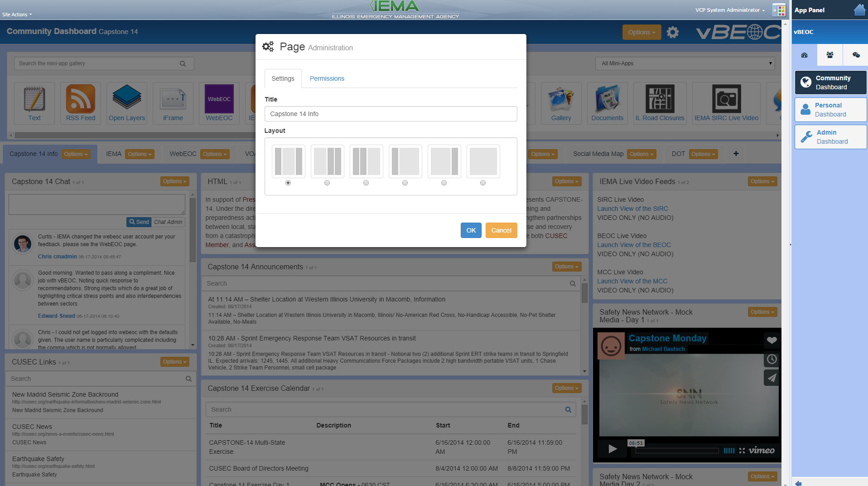Select the fourth layout option radio button
Viewport: 868px width, 486px height.
pos(405,183)
